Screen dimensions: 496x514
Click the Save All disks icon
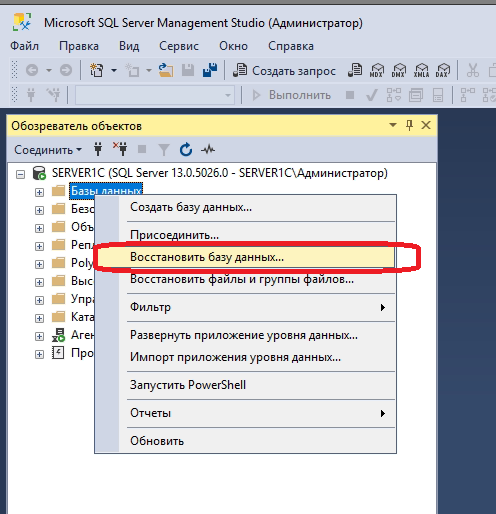tap(210, 70)
